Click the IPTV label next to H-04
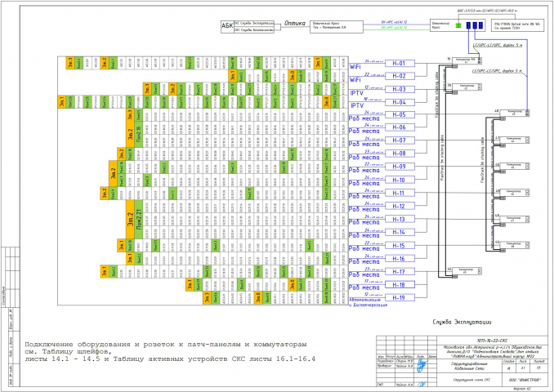Viewport: 554px width, 392px height. coord(357,105)
